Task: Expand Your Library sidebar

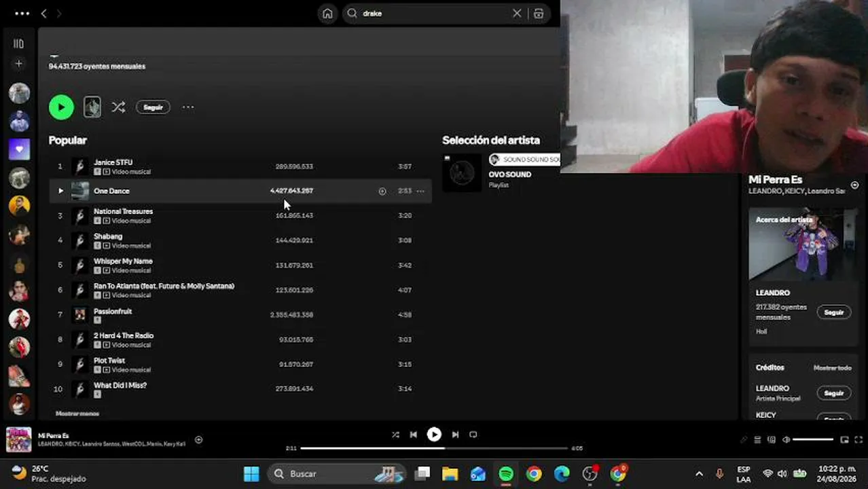Action: coord(19,43)
